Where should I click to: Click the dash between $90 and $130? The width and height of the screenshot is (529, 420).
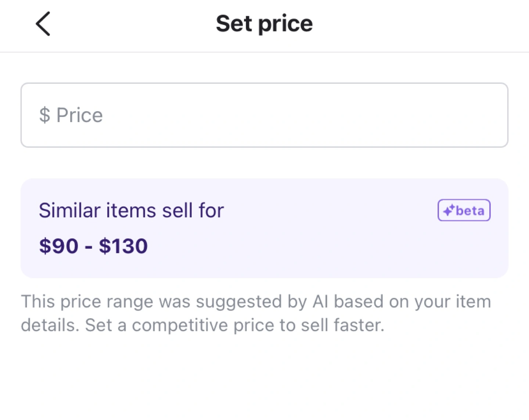pos(89,247)
